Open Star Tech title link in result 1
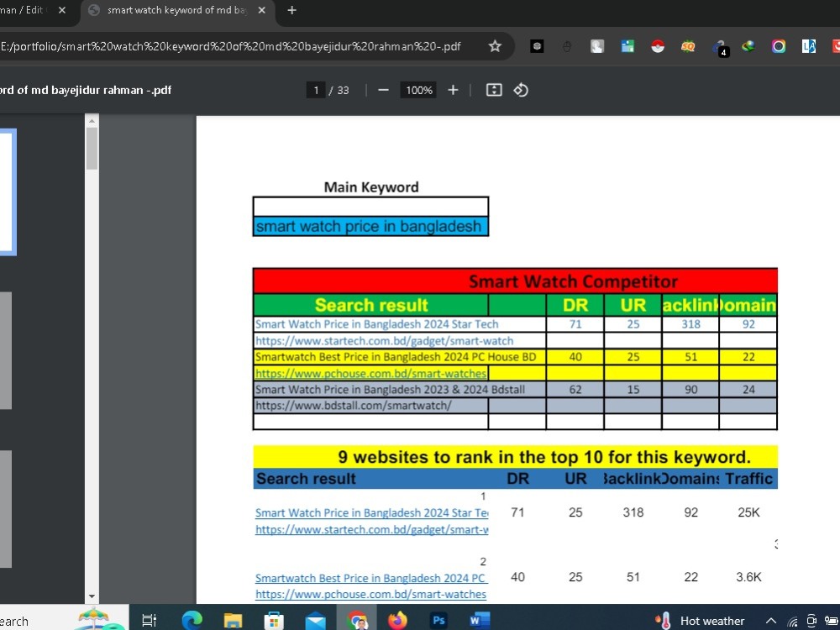Screen dimensions: 840x630 372,512
